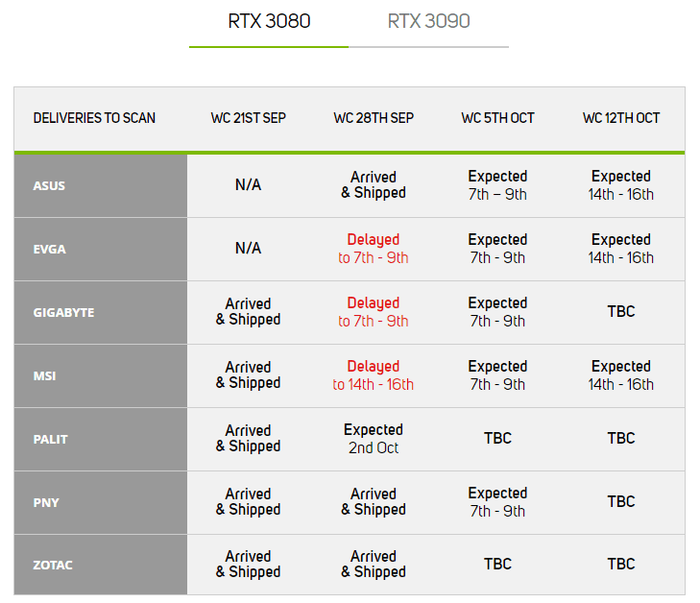Click the WC 5th Oct column header
Viewport: 700px width, 603px height.
coord(497,118)
